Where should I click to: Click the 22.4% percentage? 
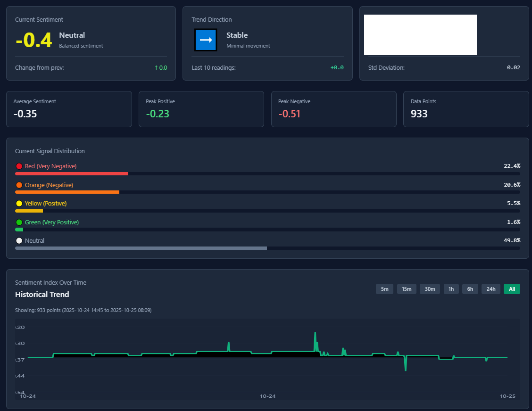click(x=512, y=166)
